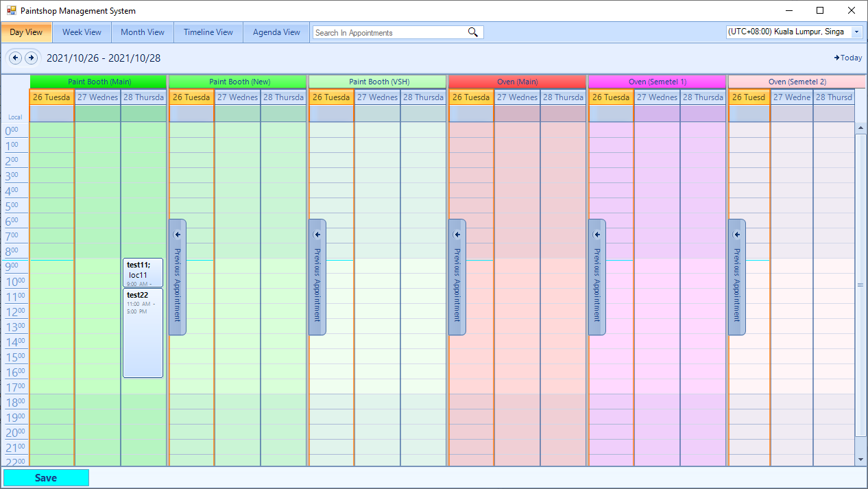
Task: Click the Save button
Action: click(x=46, y=478)
